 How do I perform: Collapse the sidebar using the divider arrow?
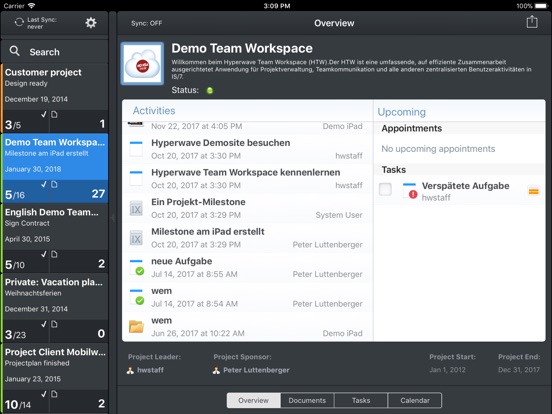113,218
